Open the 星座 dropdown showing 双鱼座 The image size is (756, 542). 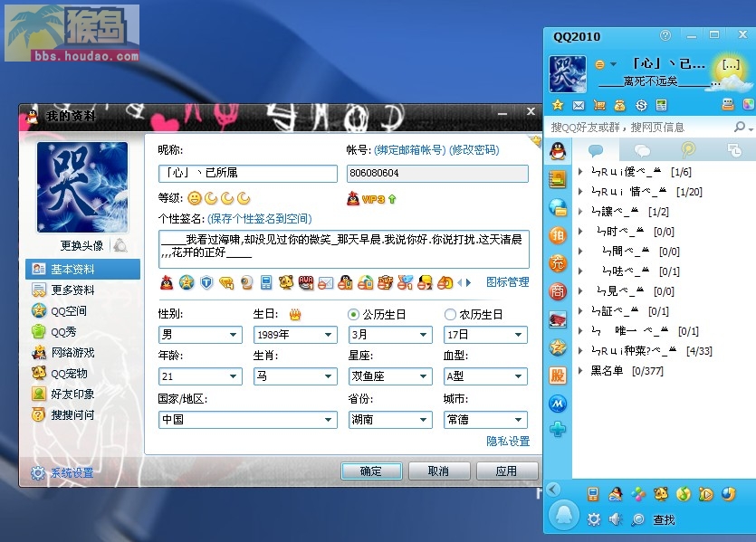click(x=390, y=376)
